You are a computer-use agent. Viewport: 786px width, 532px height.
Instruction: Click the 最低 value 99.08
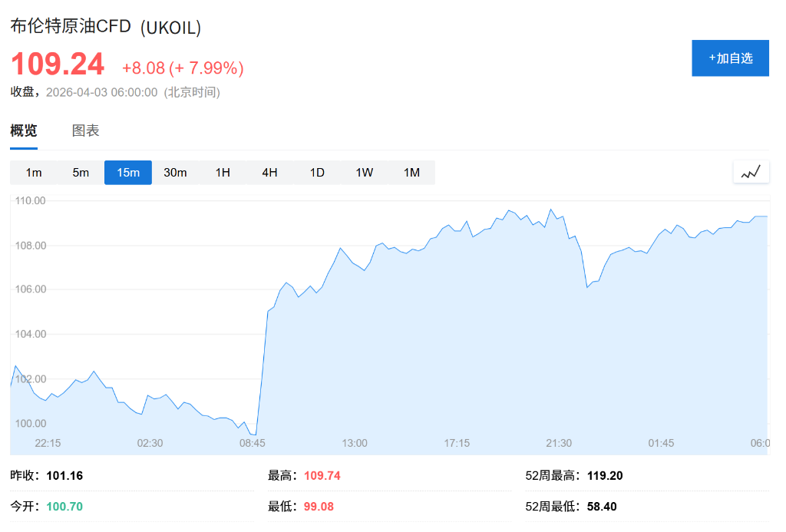tap(319, 507)
